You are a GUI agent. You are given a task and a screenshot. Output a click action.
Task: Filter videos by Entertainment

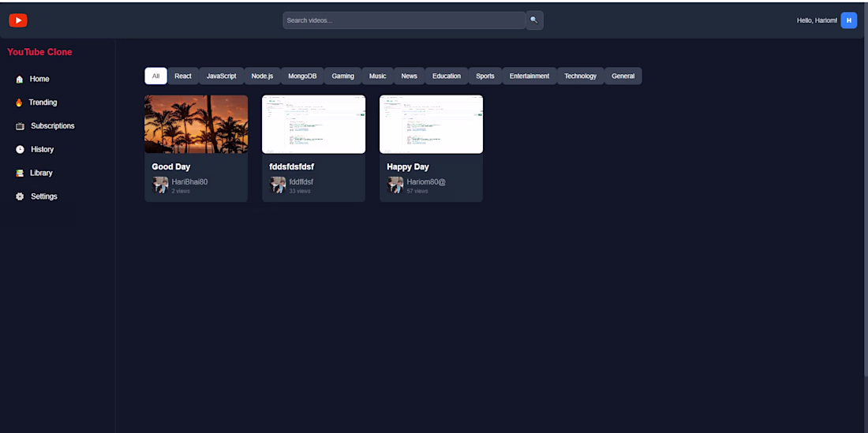529,76
